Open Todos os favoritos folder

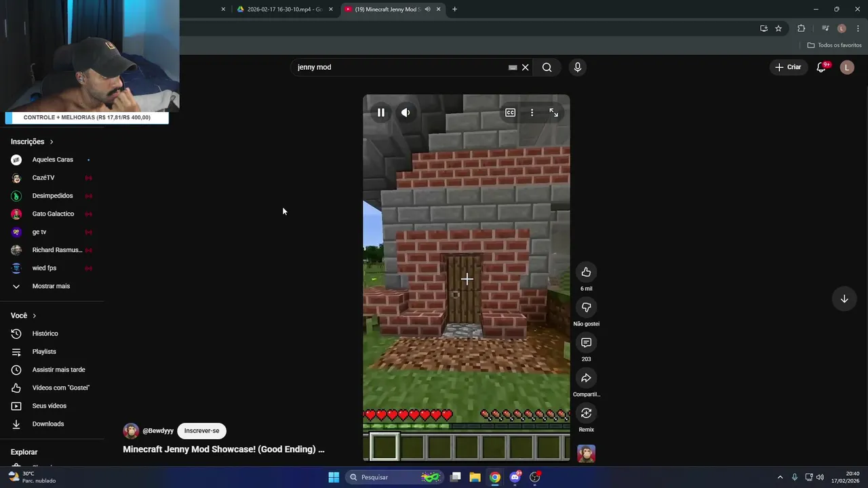point(834,45)
